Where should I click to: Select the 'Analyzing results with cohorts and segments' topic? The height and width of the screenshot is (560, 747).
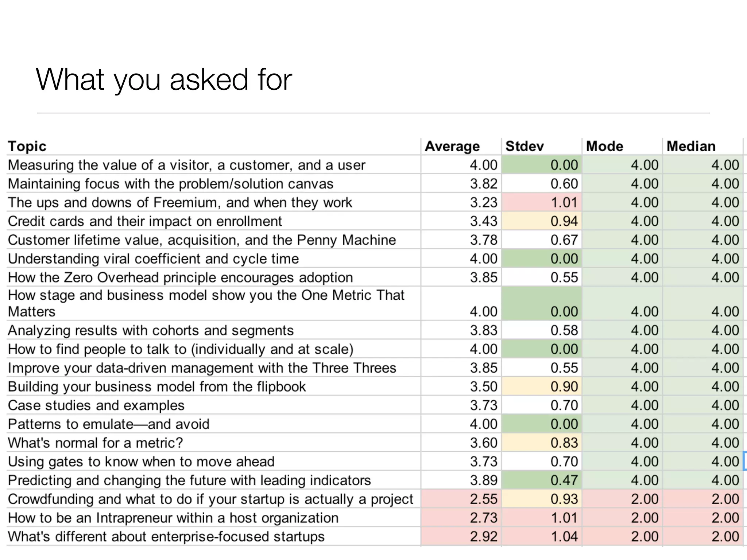[x=151, y=330]
